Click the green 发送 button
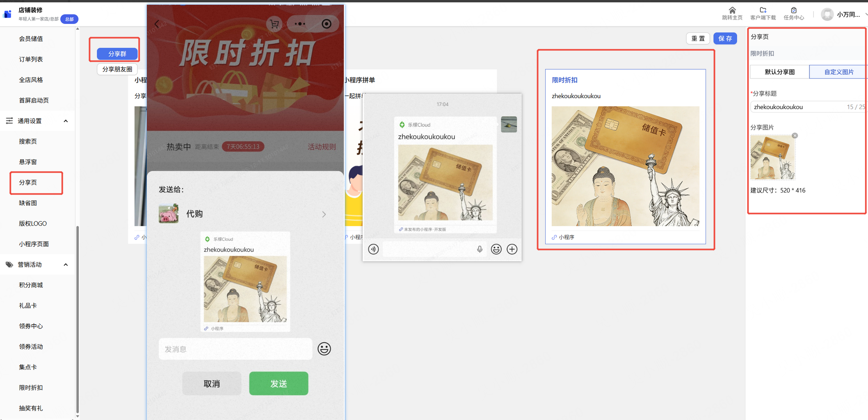 279,383
